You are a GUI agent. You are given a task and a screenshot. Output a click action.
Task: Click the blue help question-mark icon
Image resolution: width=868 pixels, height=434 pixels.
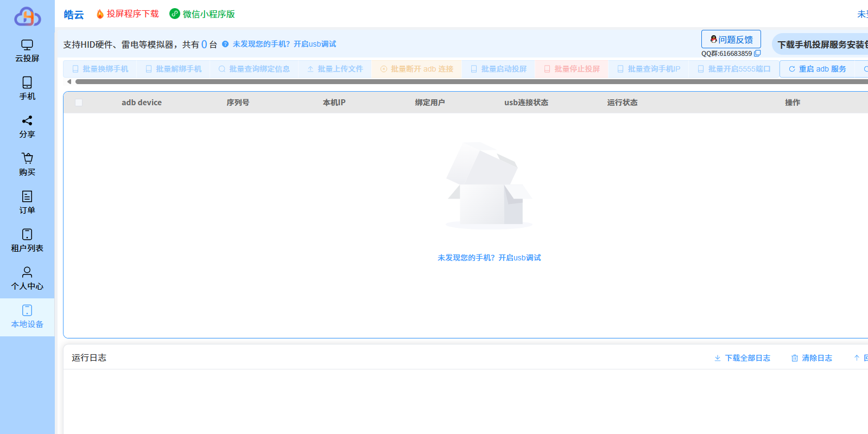(x=225, y=44)
